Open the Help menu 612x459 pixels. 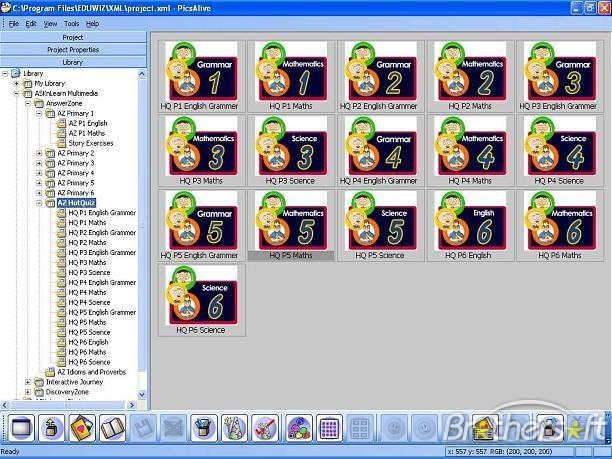pyautogui.click(x=92, y=24)
